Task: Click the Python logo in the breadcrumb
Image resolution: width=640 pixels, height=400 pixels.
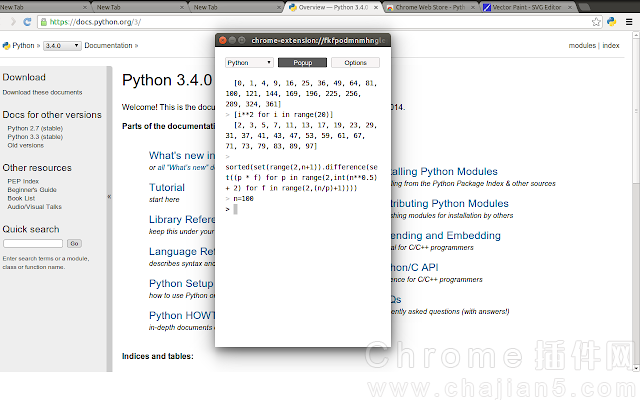Action: (x=6, y=46)
